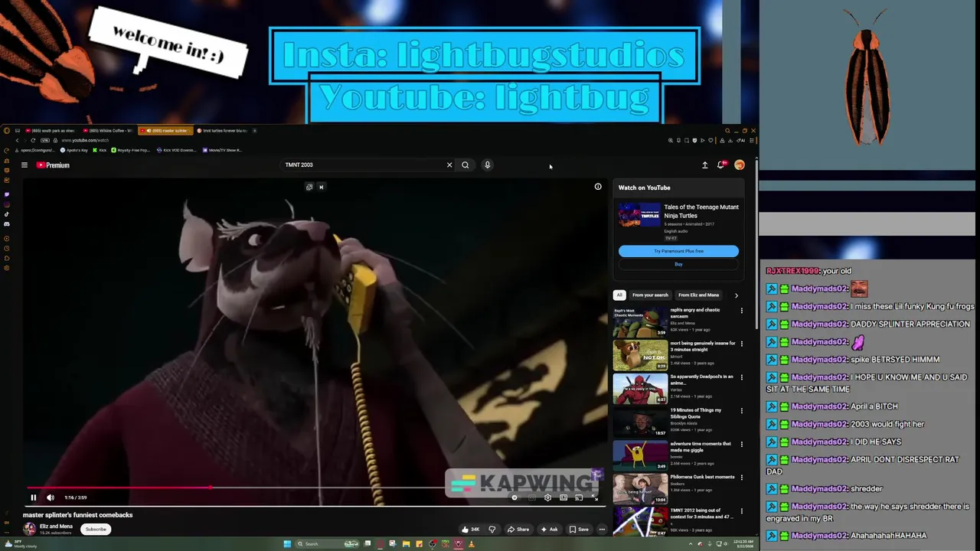Click the pop-out icon above video
This screenshot has height=551, width=980.
[x=309, y=187]
